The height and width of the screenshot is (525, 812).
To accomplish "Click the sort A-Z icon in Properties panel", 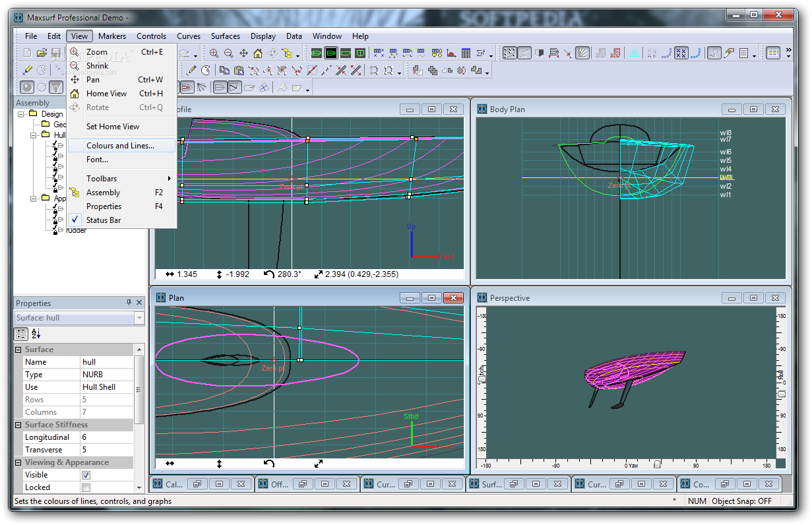I will click(36, 334).
